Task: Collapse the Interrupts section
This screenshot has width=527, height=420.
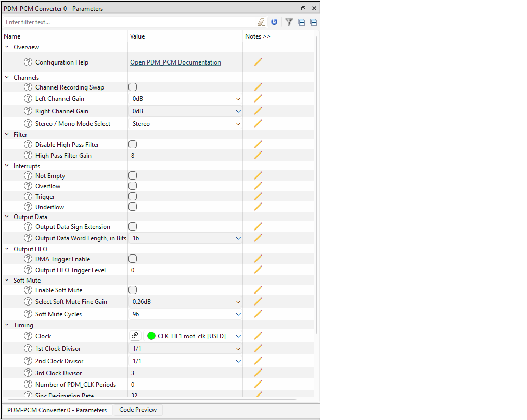Action: click(x=7, y=166)
